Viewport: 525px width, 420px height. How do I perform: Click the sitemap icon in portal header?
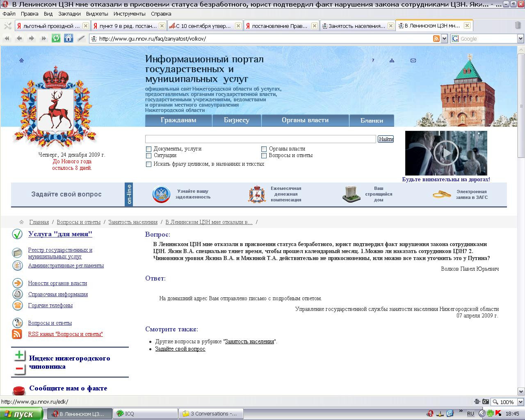pyautogui.click(x=392, y=60)
